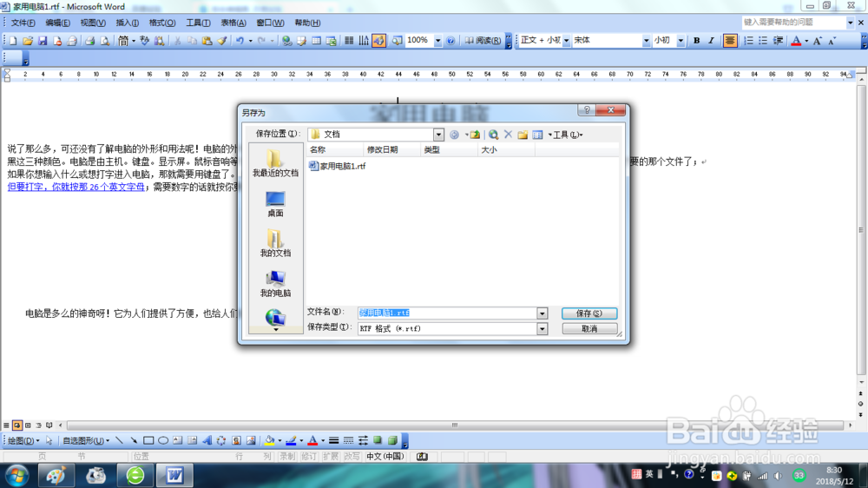Open the style 正文 + 小初 dropdown
The height and width of the screenshot is (488, 868).
point(566,41)
